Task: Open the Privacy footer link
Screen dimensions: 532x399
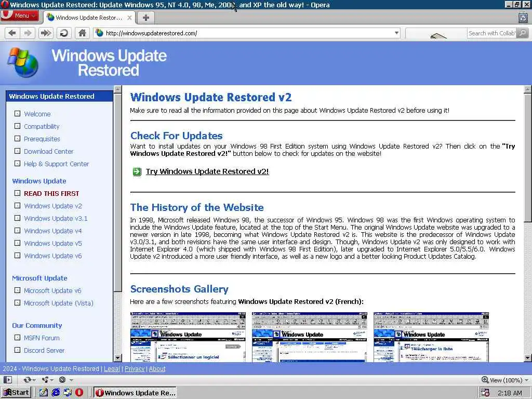Action: pos(135,369)
